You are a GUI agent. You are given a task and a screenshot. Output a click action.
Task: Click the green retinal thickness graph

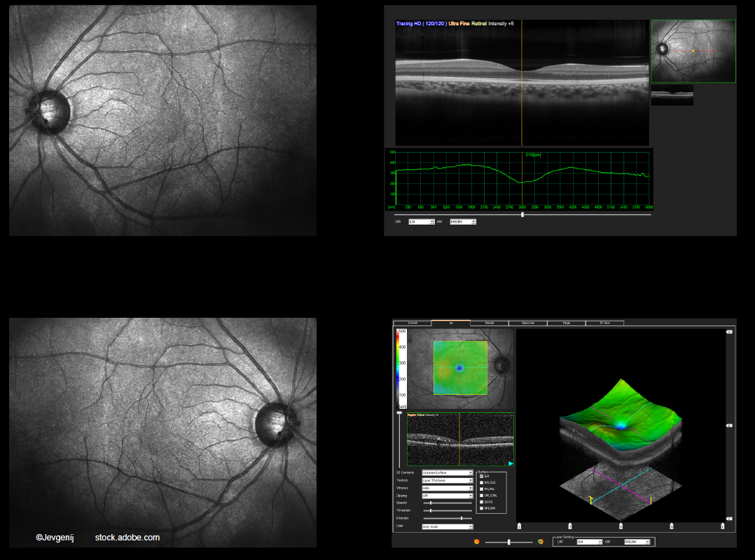[x=520, y=181]
